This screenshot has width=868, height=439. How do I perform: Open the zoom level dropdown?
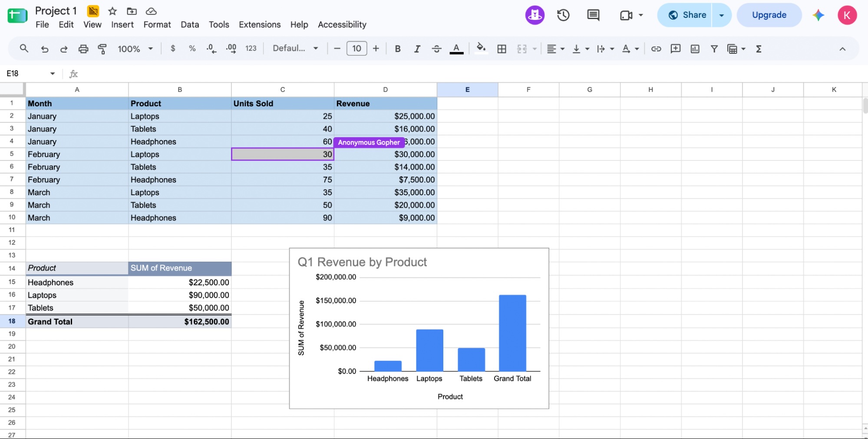135,49
